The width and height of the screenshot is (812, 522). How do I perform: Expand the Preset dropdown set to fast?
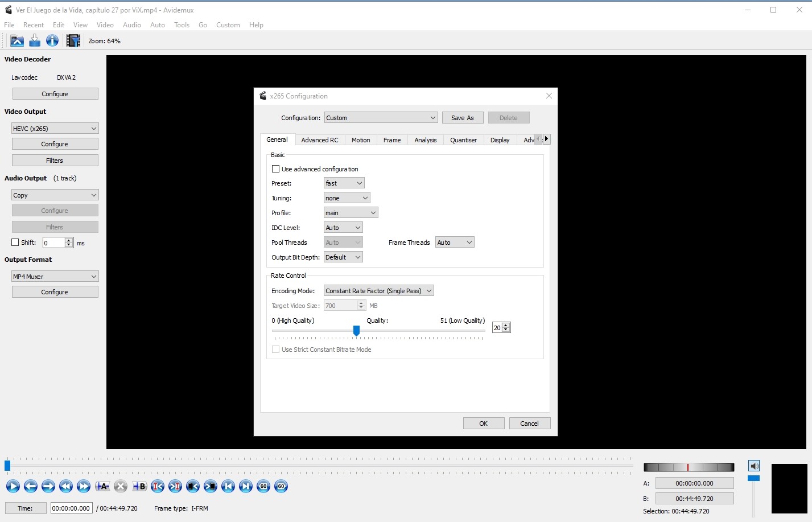tap(344, 183)
